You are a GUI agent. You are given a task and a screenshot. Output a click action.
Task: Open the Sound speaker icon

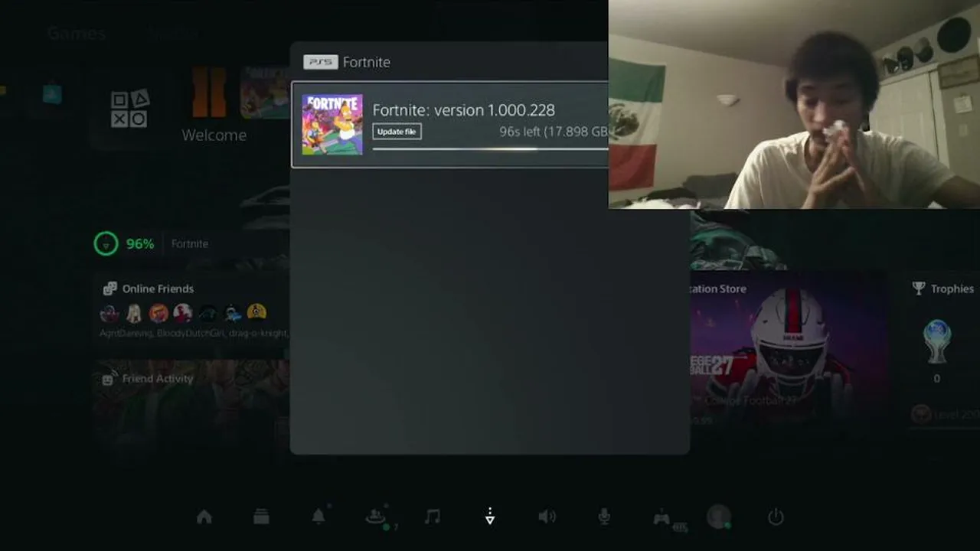(547, 517)
